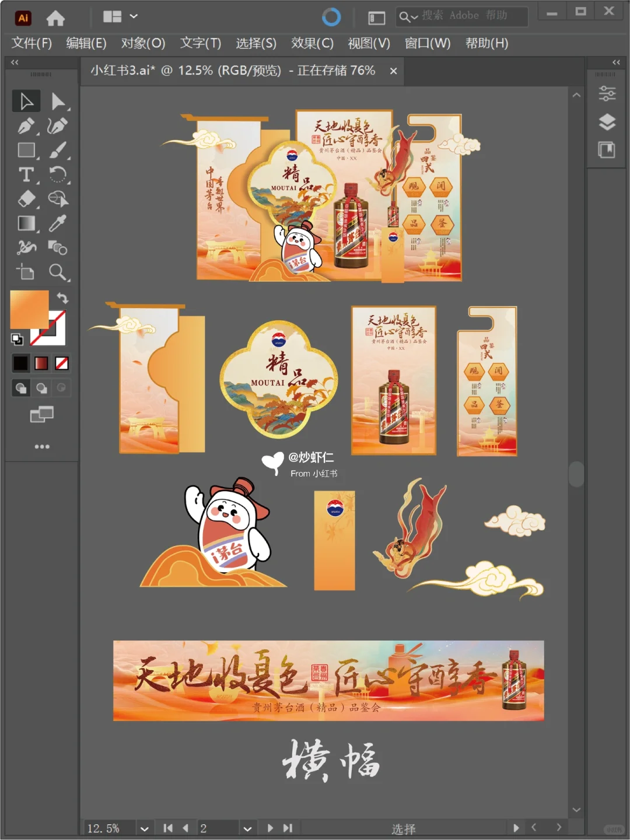Open arrange documents dropdown

coord(120,17)
